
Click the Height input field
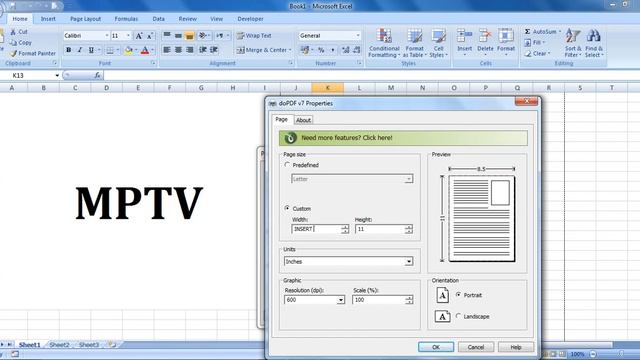(380, 229)
